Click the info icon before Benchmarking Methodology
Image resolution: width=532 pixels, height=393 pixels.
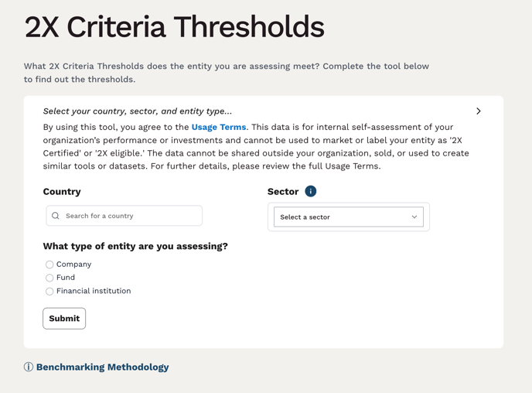coord(29,367)
